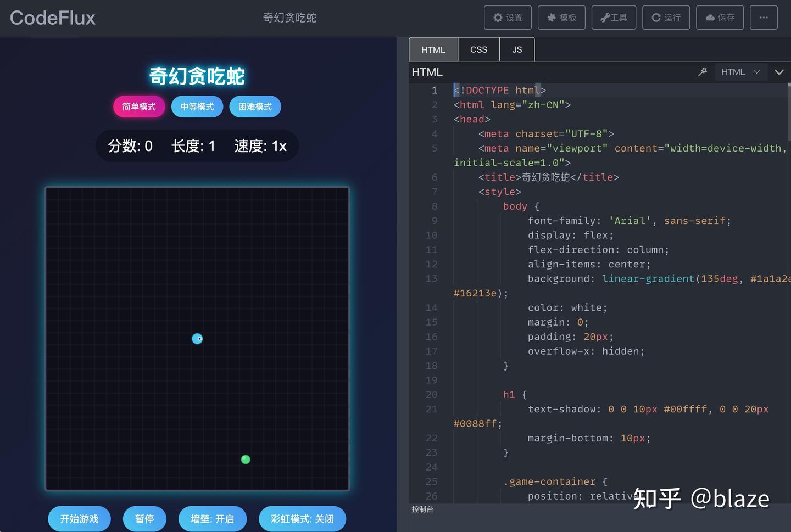Switch to the JS tab
The width and height of the screenshot is (791, 532).
[x=516, y=49]
